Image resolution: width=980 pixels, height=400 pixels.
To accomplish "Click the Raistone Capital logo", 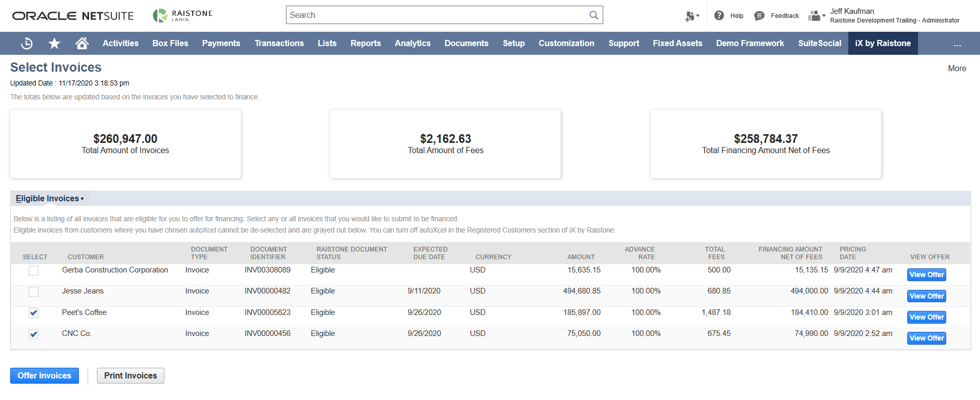I will click(182, 15).
